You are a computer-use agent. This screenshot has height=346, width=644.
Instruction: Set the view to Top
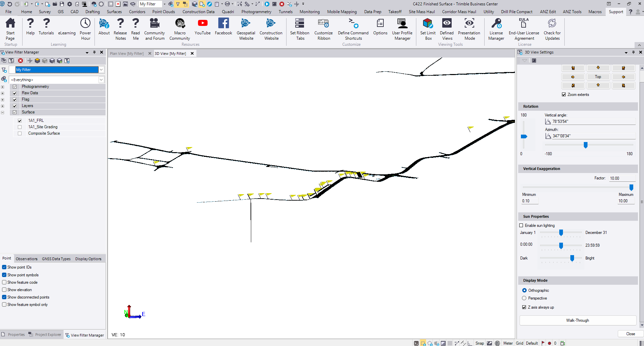pyautogui.click(x=598, y=77)
